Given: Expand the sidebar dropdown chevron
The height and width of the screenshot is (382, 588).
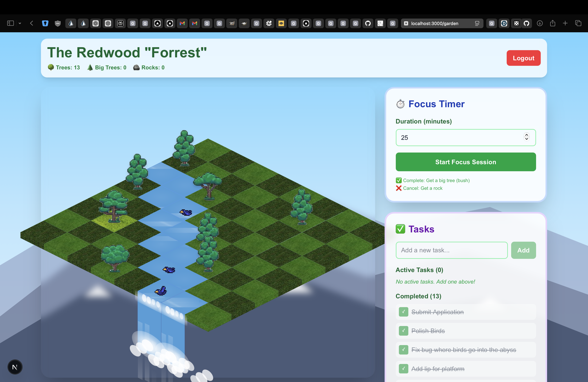Looking at the screenshot, I should (20, 23).
